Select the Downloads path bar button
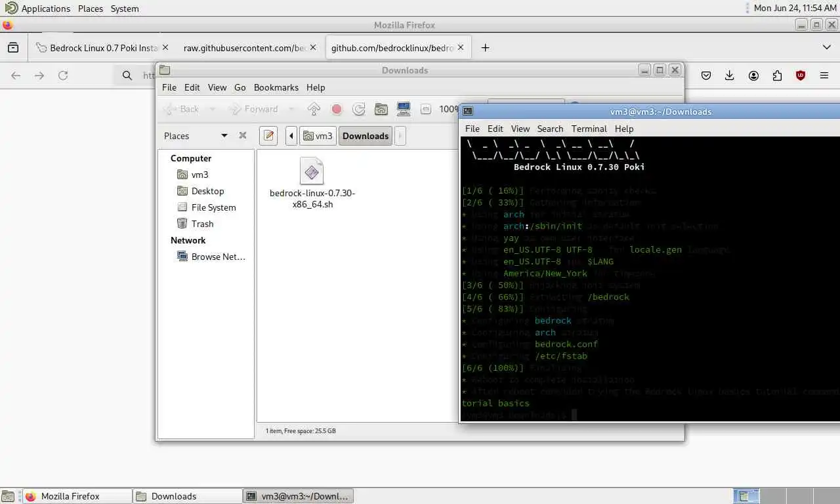This screenshot has width=840, height=504. pos(366,136)
